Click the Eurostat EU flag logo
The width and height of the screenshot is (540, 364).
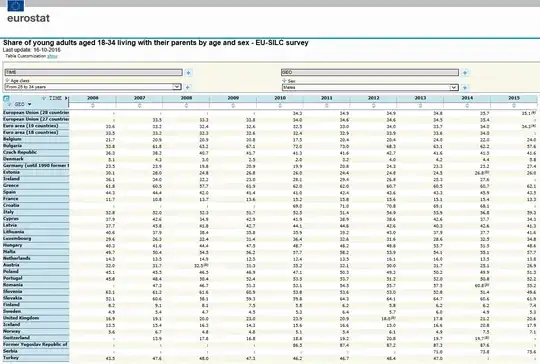(x=16, y=6)
